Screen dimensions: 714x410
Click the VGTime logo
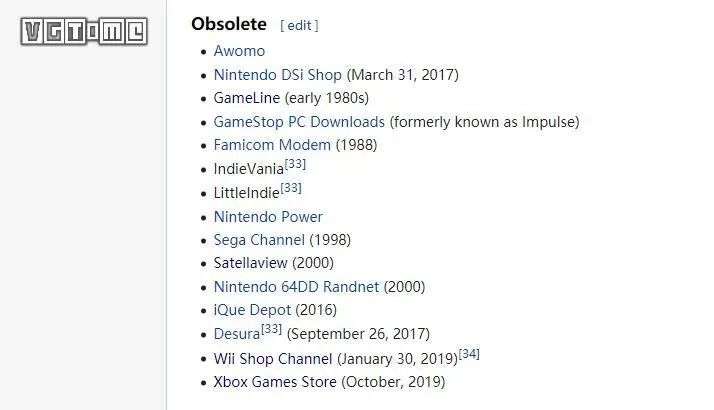tap(84, 31)
